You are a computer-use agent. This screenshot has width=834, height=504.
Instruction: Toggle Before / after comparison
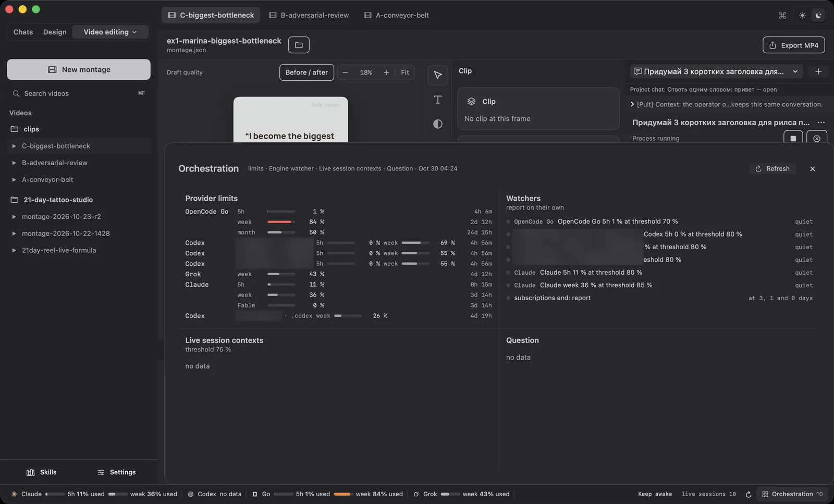(x=306, y=72)
